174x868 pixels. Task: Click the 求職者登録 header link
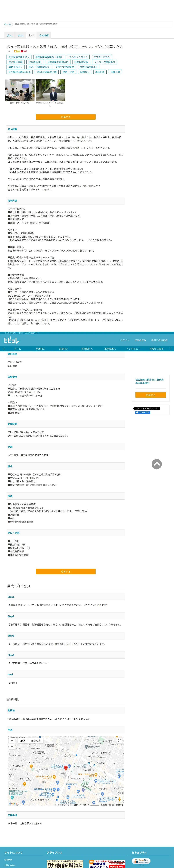pos(140,340)
